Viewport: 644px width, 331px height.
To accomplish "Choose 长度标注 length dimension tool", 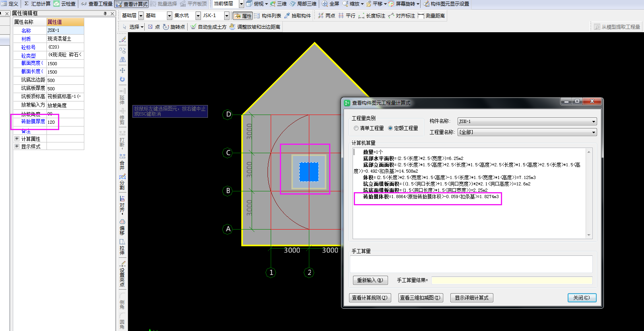I will 372,16.
